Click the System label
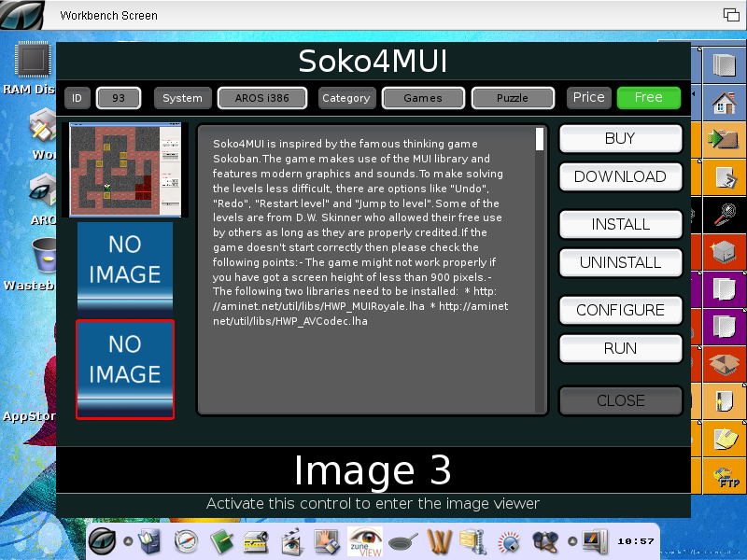 [x=182, y=98]
